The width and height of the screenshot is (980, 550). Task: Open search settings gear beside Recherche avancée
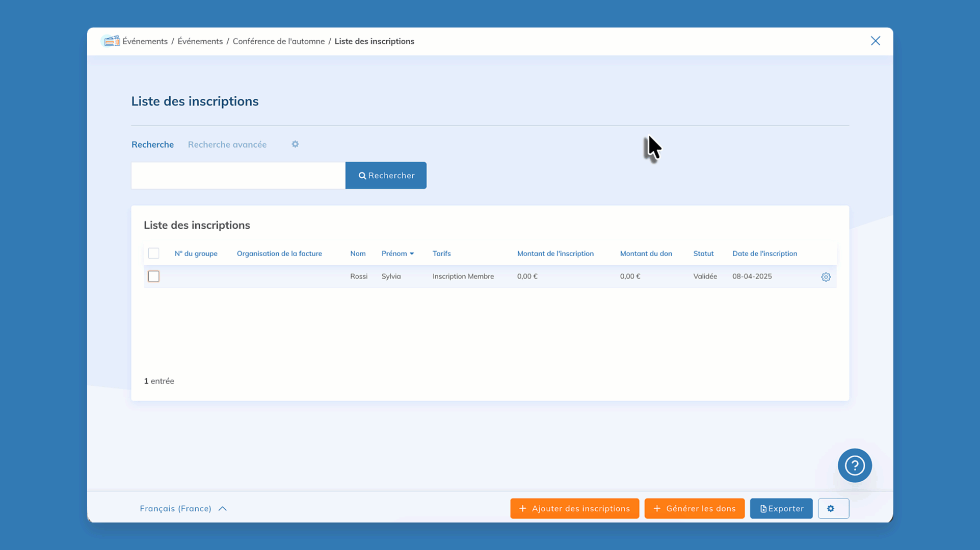pyautogui.click(x=295, y=144)
